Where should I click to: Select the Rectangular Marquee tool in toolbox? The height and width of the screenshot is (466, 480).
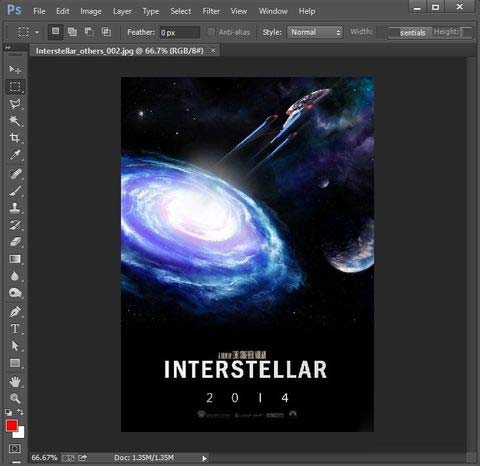pos(15,87)
